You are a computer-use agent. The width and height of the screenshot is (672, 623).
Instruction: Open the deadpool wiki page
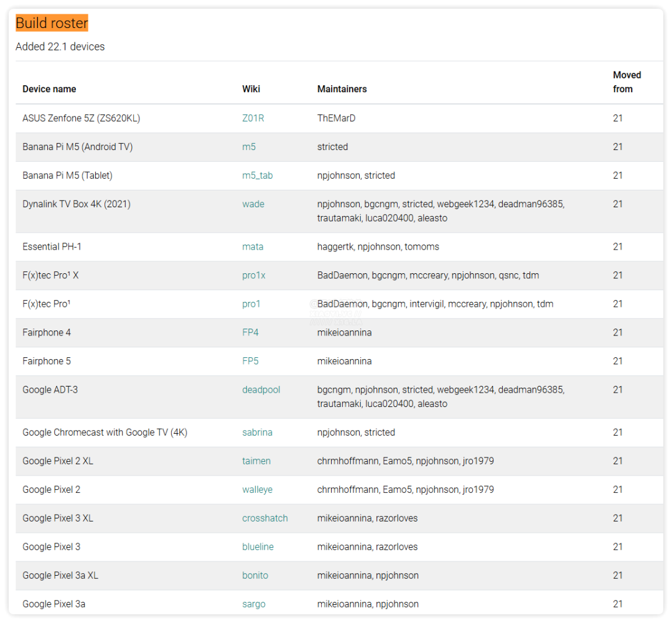tap(261, 390)
